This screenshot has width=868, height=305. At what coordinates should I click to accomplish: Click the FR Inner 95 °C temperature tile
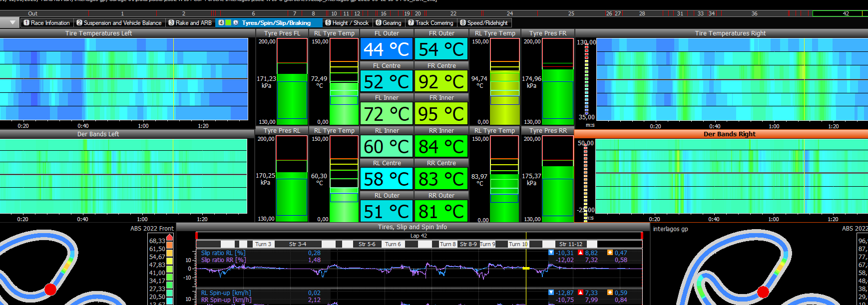pos(441,114)
